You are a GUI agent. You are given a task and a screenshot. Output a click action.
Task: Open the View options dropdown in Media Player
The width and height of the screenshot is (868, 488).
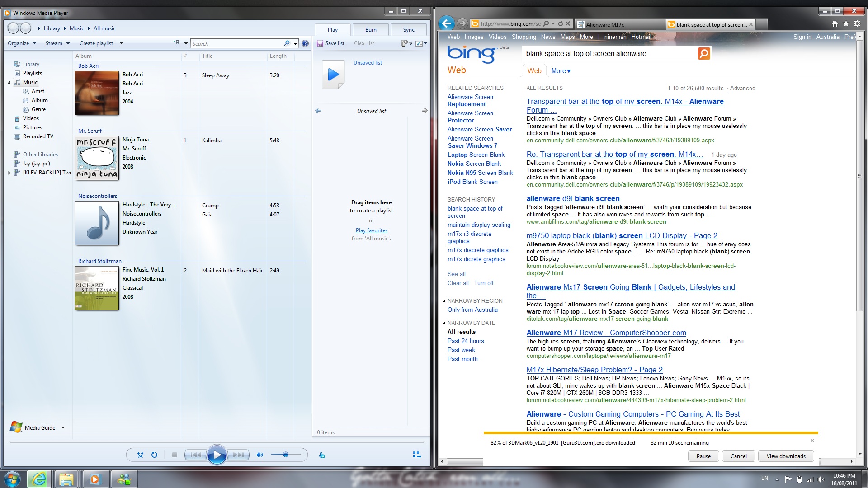tap(185, 43)
